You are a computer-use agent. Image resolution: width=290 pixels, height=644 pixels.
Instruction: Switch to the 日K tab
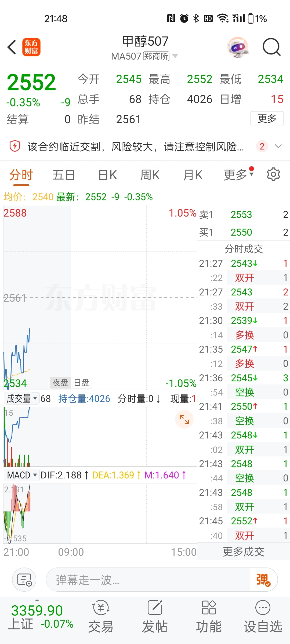107,175
